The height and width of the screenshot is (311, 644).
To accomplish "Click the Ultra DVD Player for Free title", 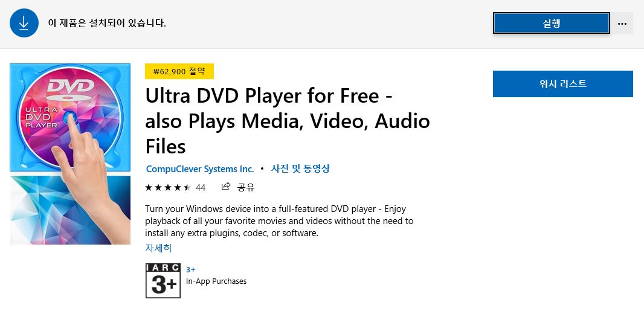I will [x=288, y=121].
